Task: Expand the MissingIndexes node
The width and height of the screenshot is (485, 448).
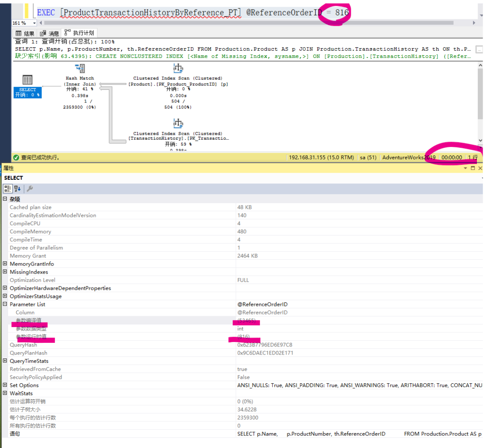Action: coord(5,271)
